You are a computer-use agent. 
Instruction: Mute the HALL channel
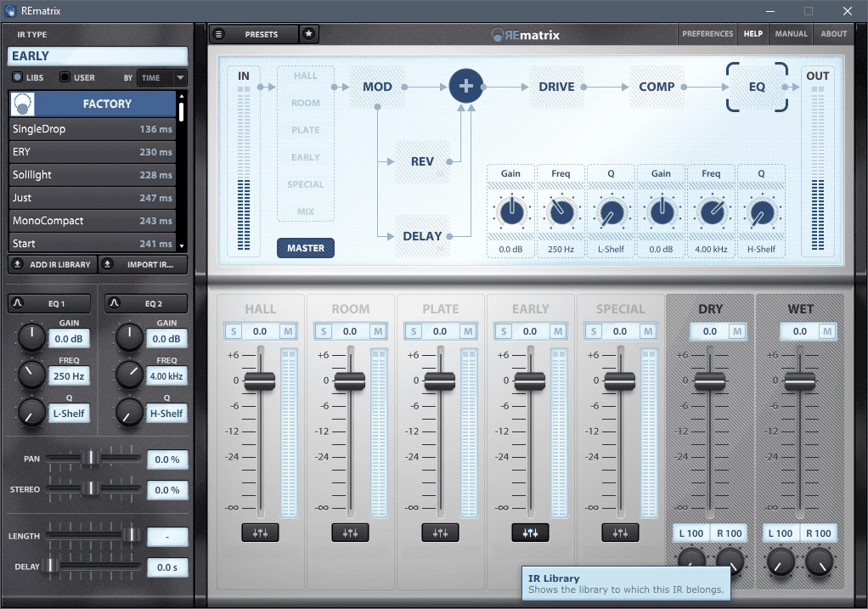pyautogui.click(x=288, y=331)
